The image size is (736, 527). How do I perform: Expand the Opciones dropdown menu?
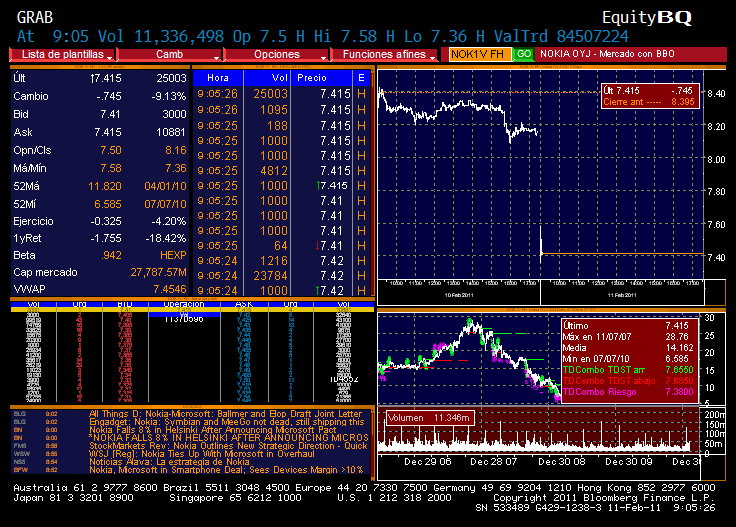click(x=276, y=54)
